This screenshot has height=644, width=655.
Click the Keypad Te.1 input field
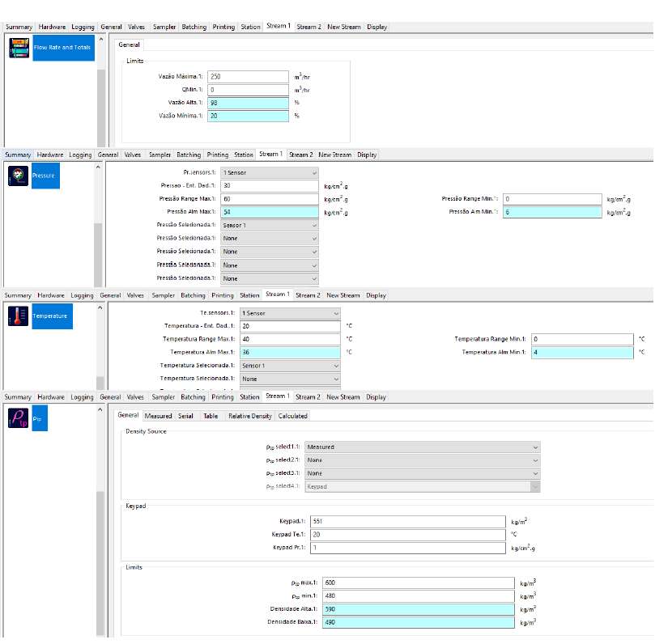click(408, 535)
